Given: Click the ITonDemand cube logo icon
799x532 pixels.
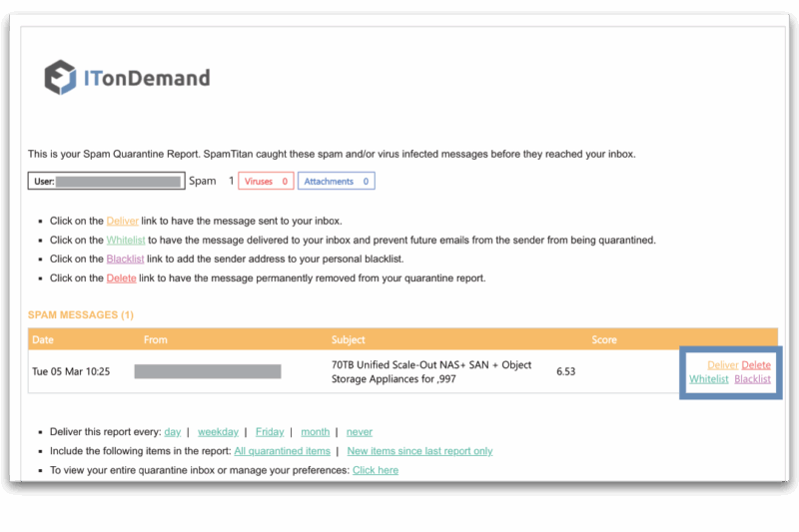Looking at the screenshot, I should [x=62, y=78].
